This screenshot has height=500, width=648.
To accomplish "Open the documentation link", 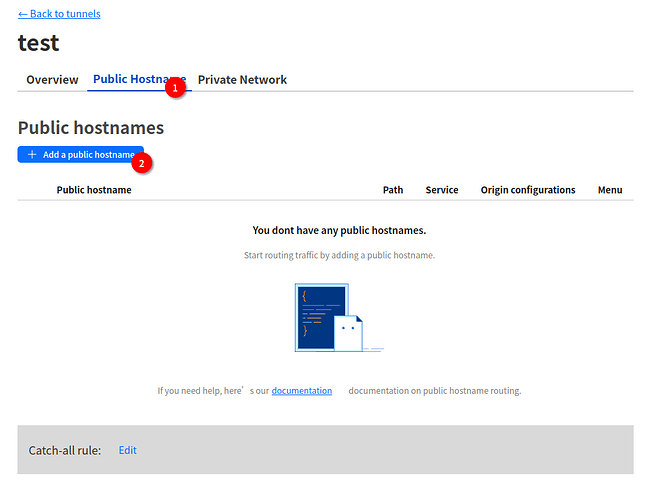I will click(301, 391).
